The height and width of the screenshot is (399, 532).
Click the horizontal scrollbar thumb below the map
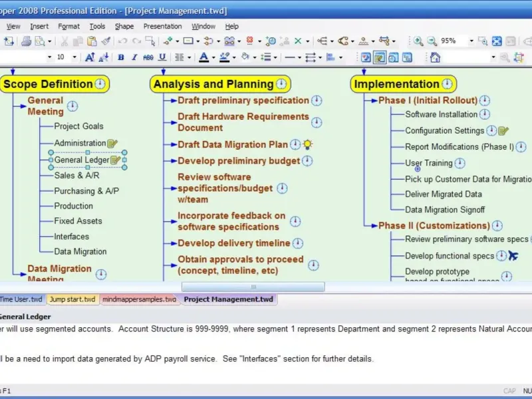(x=253, y=287)
